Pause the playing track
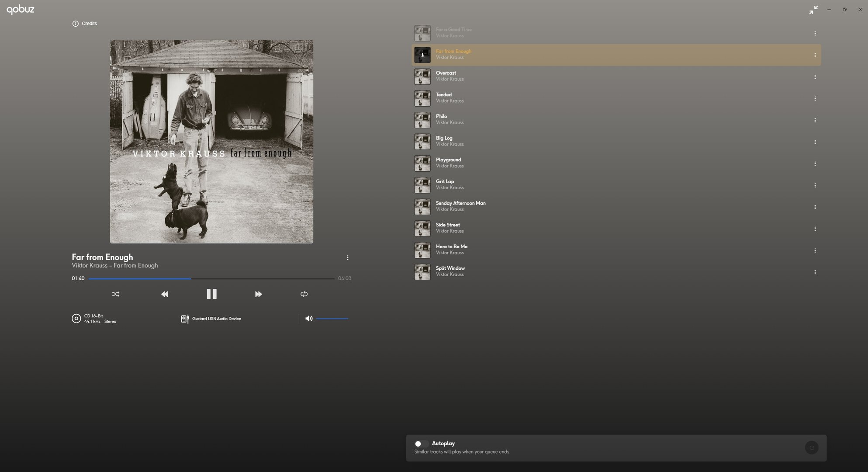Viewport: 868px width, 472px height. tap(211, 294)
